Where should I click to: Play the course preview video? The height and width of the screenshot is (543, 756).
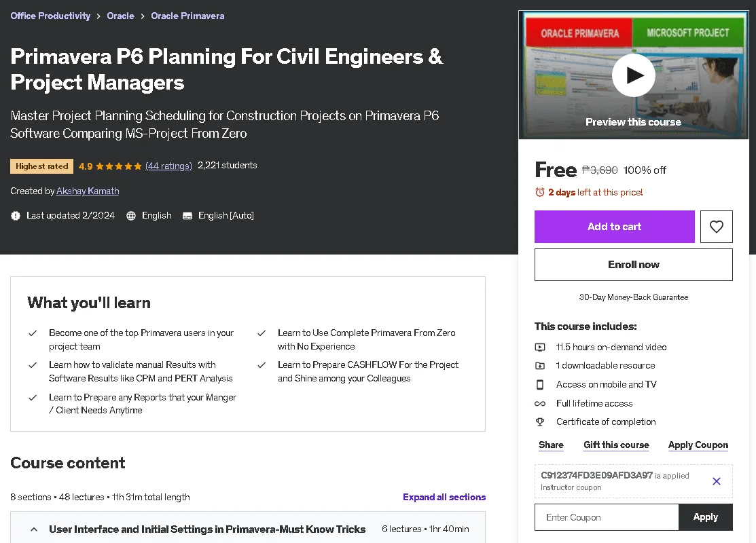633,75
